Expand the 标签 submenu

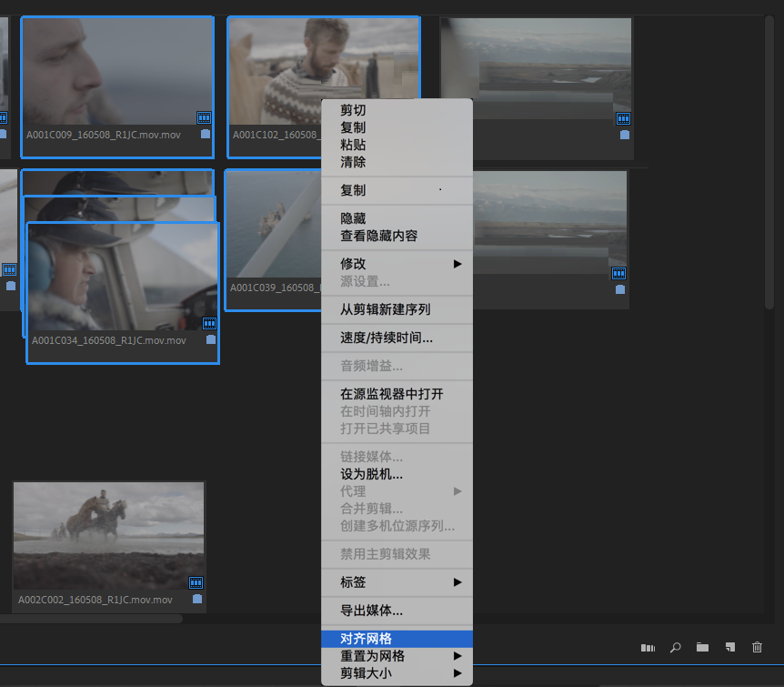click(x=397, y=582)
